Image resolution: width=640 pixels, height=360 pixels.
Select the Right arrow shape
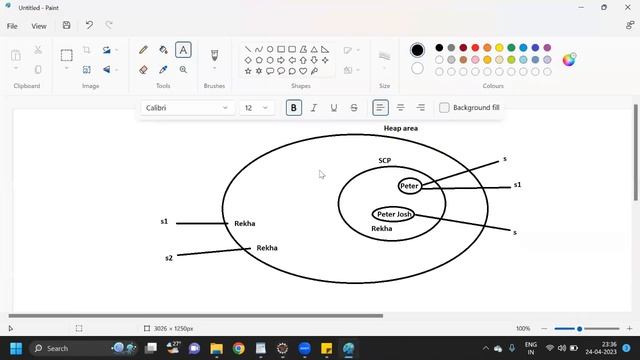tap(281, 60)
